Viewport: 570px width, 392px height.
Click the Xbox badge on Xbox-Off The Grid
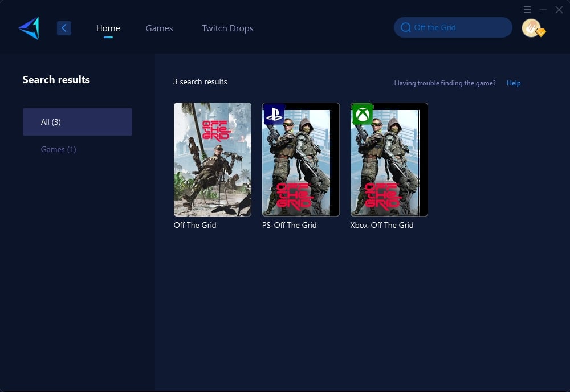363,114
